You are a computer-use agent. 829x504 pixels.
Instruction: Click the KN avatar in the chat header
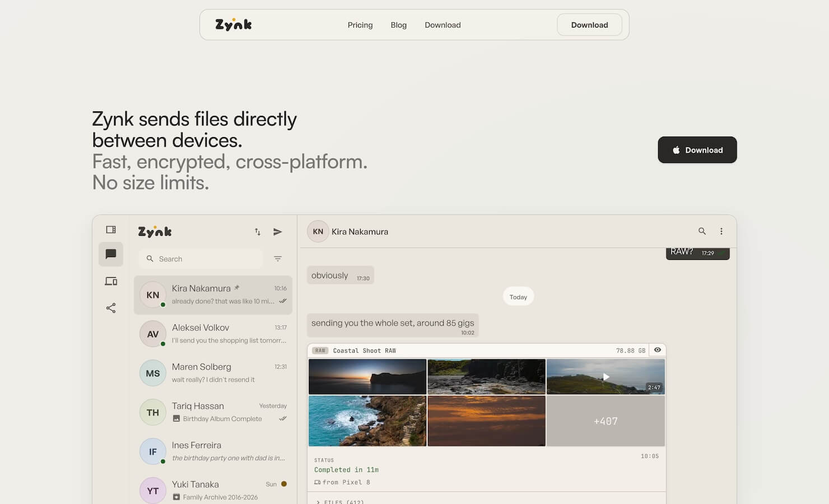(318, 231)
